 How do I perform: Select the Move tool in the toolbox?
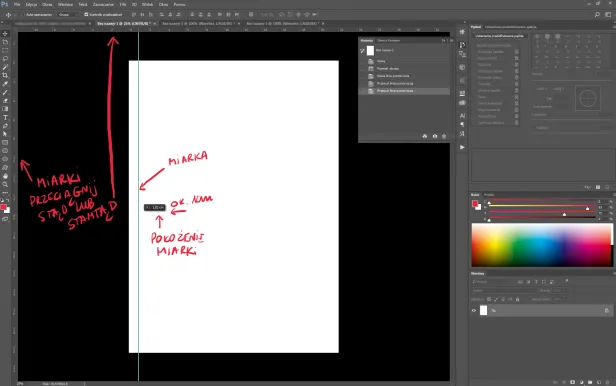tap(5, 34)
